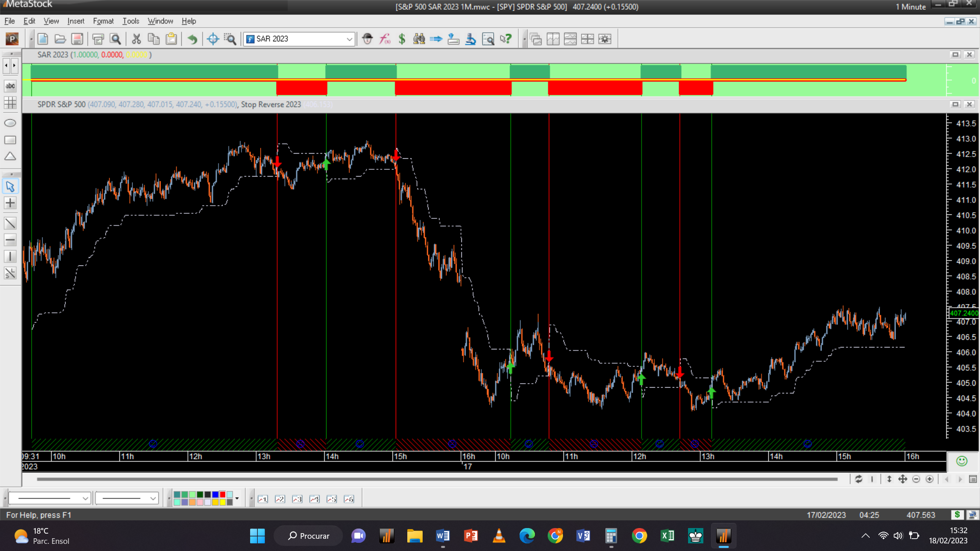Image resolution: width=980 pixels, height=551 pixels.
Task: Pick the red color swatch
Action: (x=223, y=494)
